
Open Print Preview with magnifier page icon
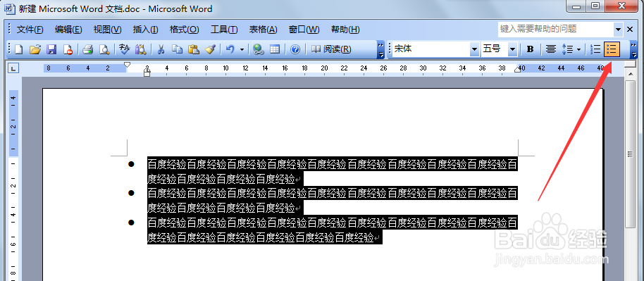[x=104, y=50]
